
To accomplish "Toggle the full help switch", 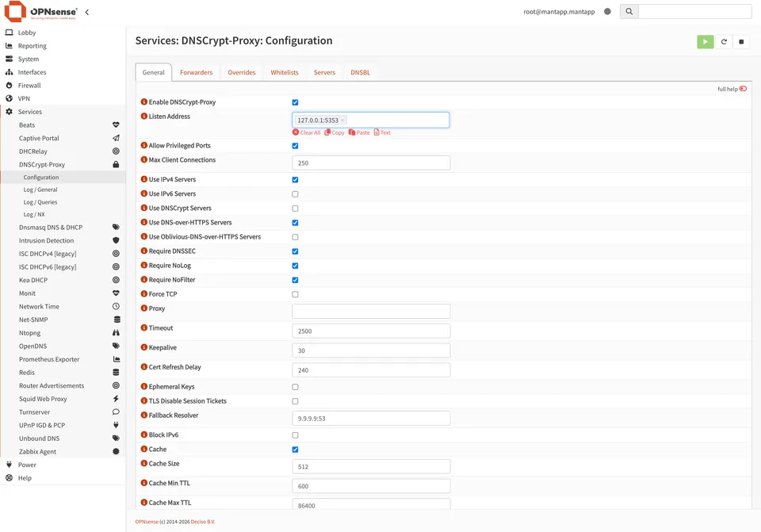I will [743, 89].
